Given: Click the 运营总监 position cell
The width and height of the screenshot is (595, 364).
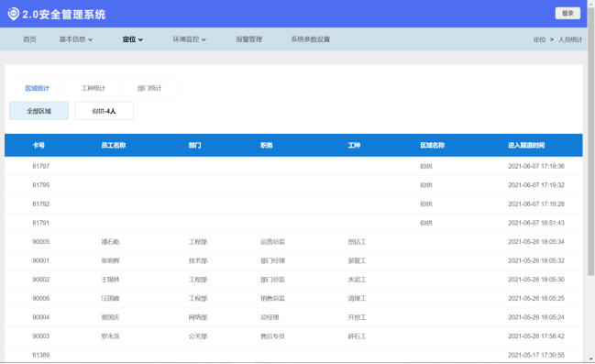Looking at the screenshot, I should (272, 242).
